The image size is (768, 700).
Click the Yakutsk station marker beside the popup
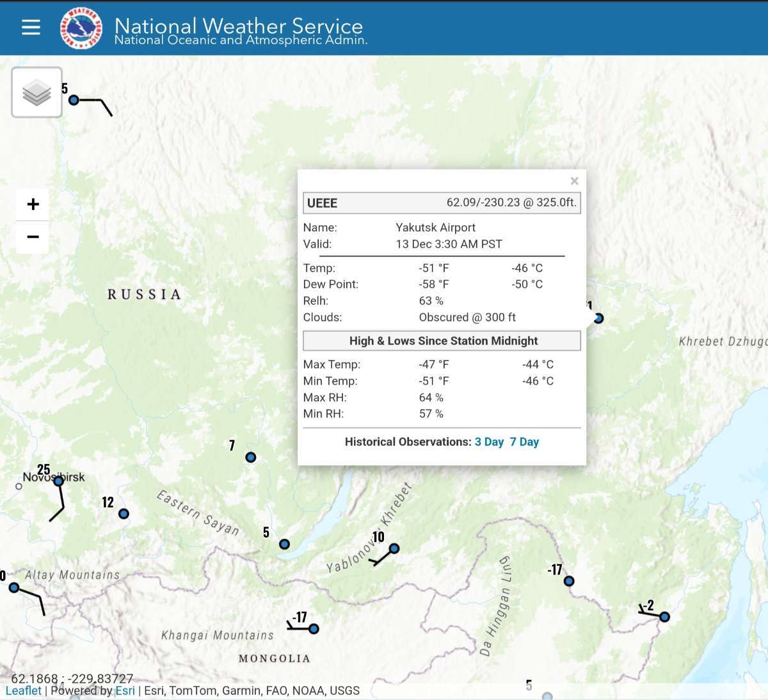598,318
